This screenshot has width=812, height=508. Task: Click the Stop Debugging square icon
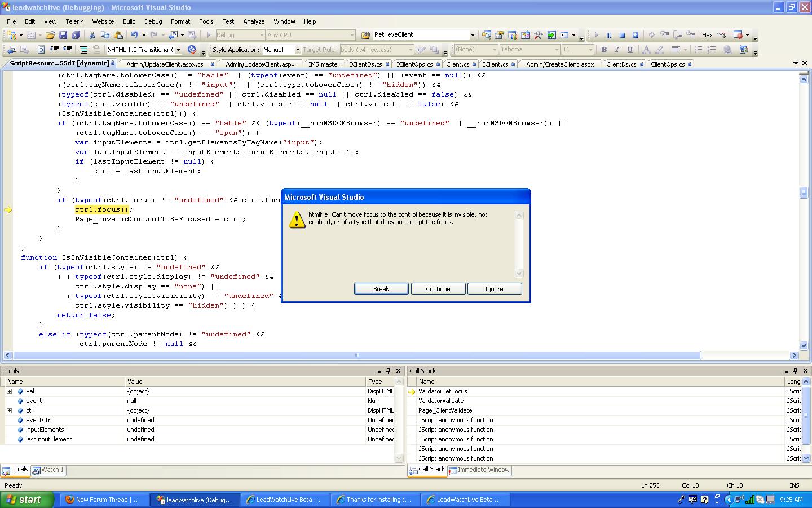[622, 35]
